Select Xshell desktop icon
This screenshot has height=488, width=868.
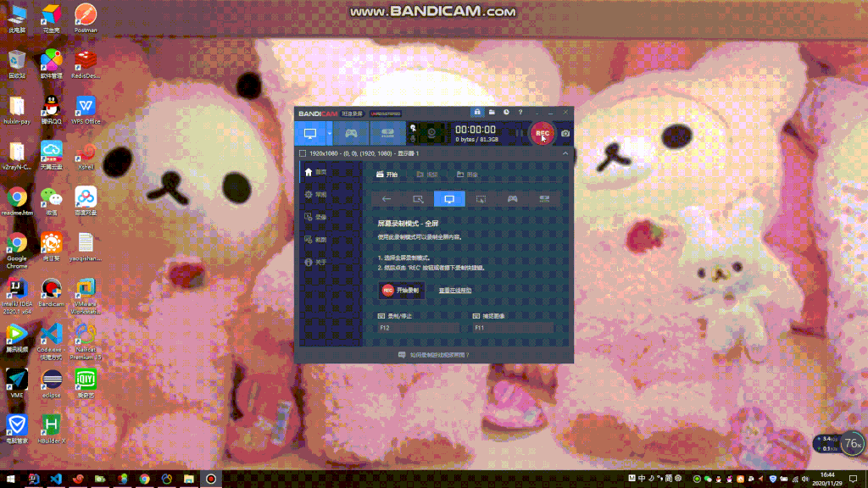pos(86,156)
